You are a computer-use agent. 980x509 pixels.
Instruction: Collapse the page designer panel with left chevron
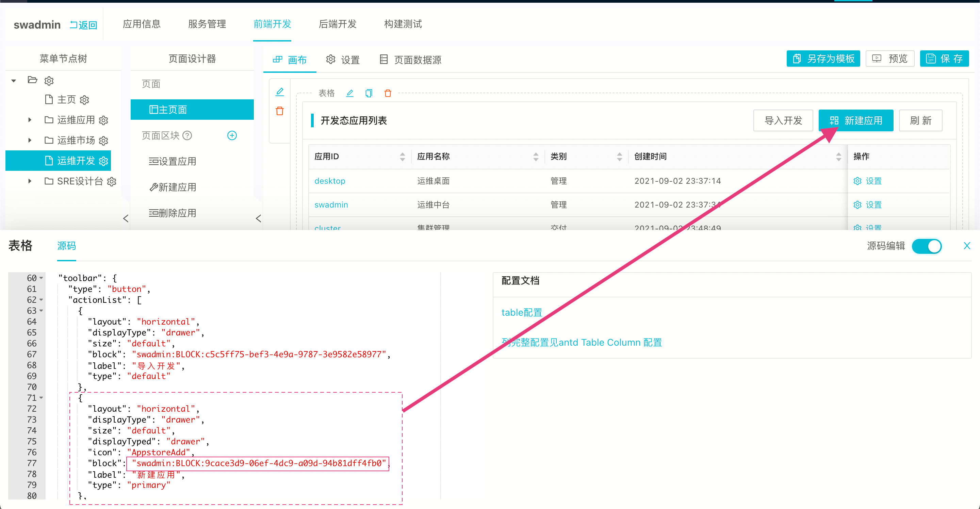(x=258, y=218)
